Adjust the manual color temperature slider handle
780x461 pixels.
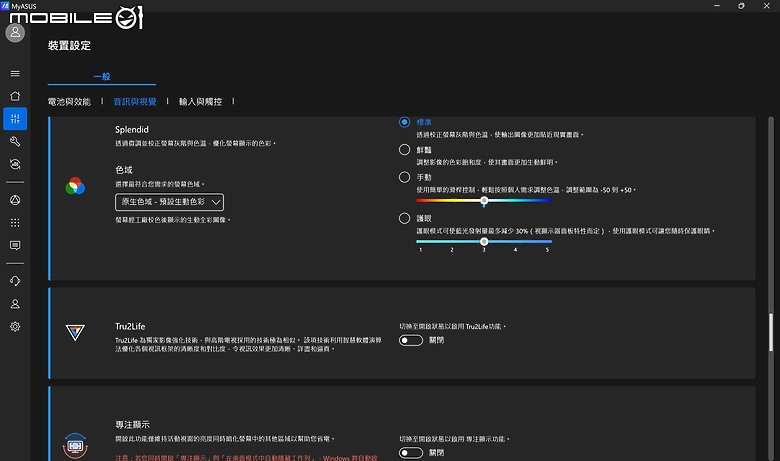(x=484, y=200)
